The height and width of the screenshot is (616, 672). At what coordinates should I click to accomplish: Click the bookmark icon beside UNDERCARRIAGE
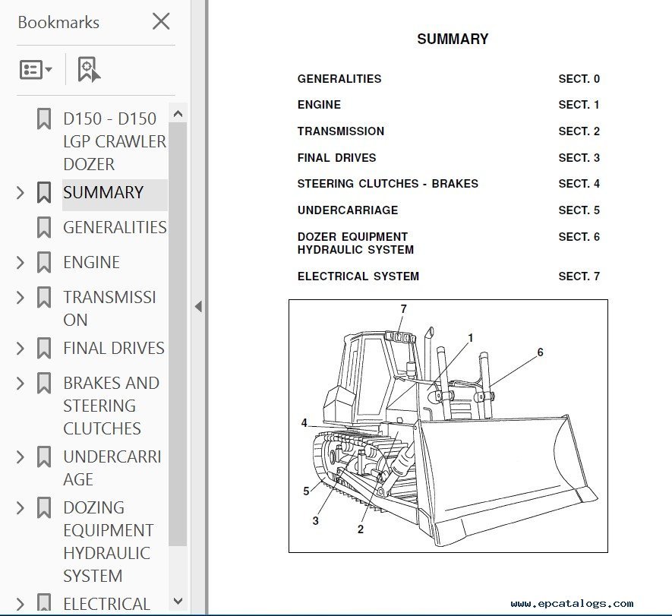[x=44, y=457]
